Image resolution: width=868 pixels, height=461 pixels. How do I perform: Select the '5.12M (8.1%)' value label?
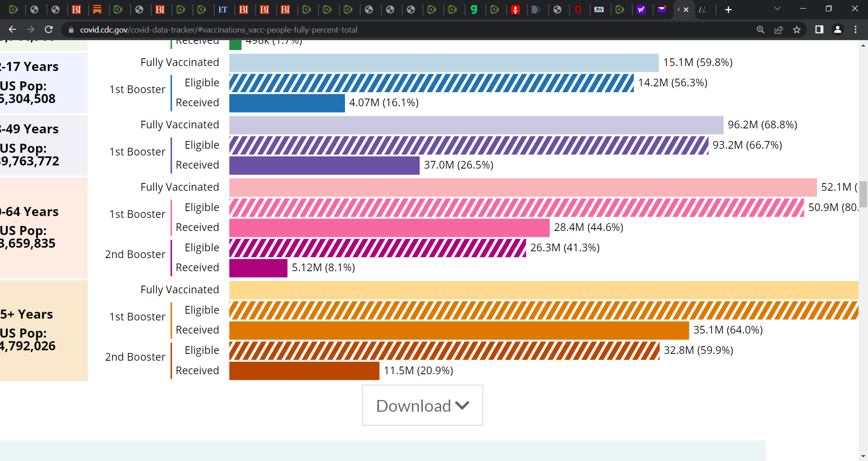pyautogui.click(x=323, y=268)
